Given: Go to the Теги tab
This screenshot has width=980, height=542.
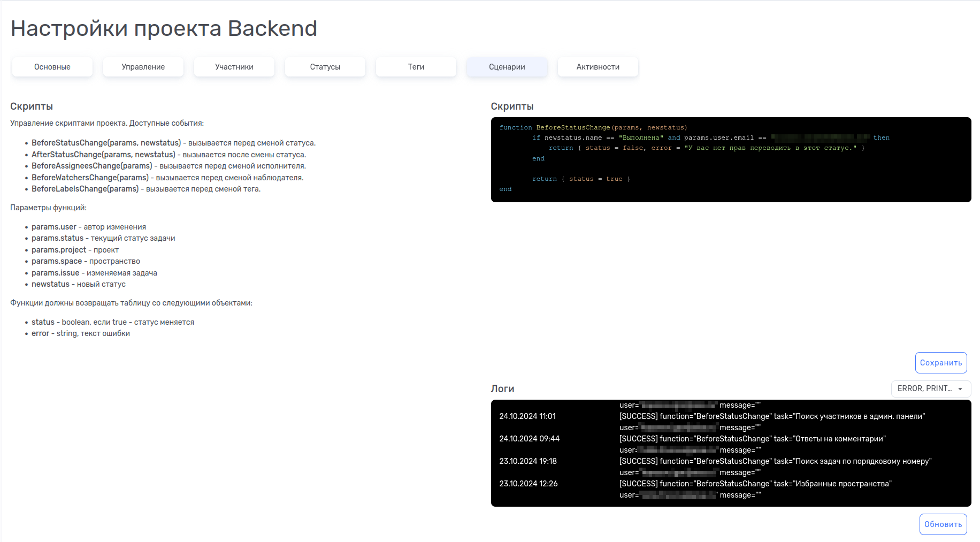Looking at the screenshot, I should pos(416,67).
